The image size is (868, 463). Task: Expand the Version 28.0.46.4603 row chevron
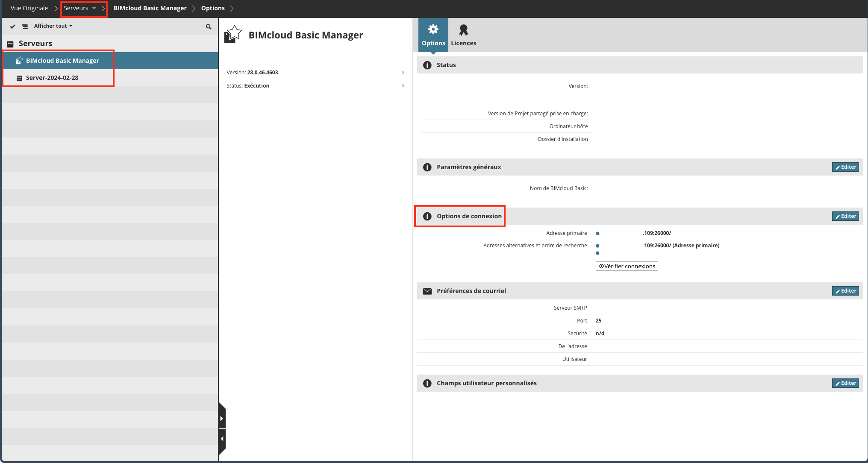coord(403,73)
